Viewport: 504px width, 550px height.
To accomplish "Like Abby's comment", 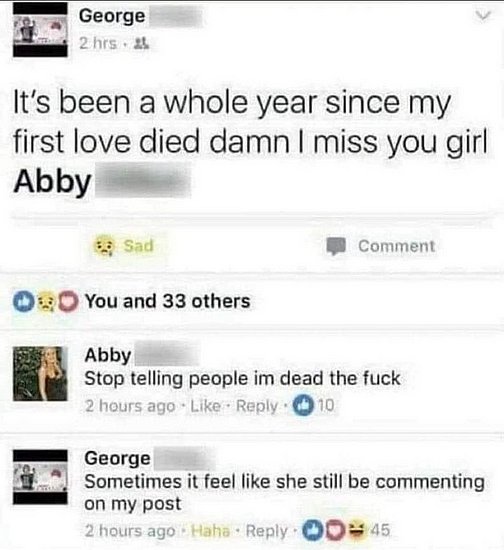I will point(205,406).
